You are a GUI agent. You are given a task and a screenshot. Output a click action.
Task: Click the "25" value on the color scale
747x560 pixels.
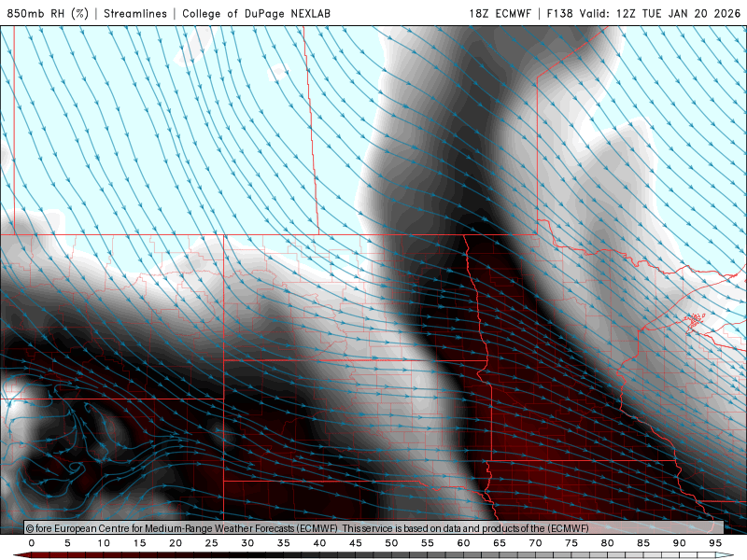click(x=212, y=543)
